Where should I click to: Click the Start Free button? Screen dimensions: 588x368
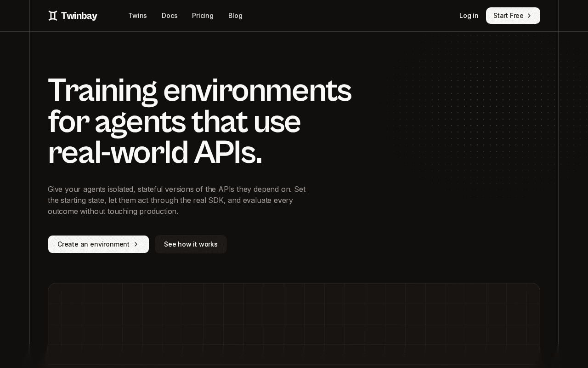513,16
